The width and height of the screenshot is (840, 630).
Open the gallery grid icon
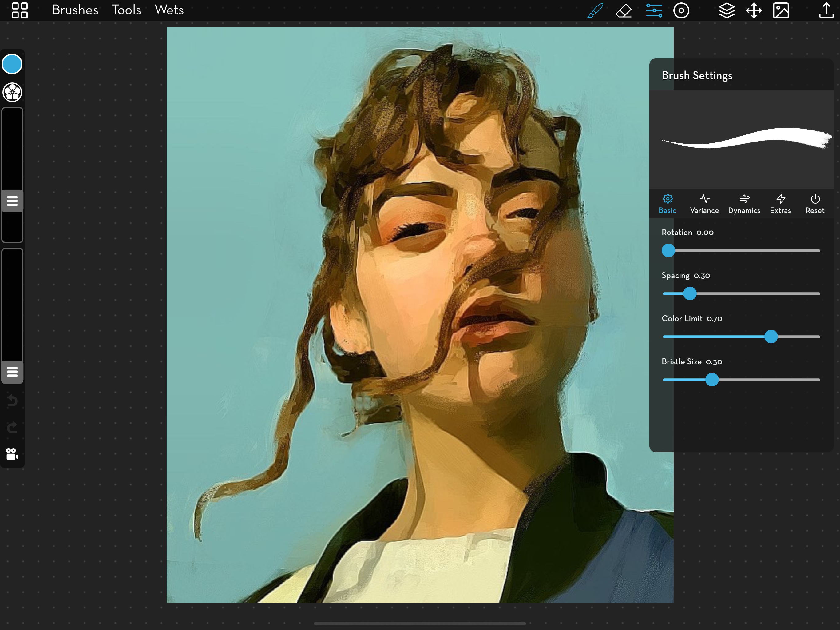[19, 10]
